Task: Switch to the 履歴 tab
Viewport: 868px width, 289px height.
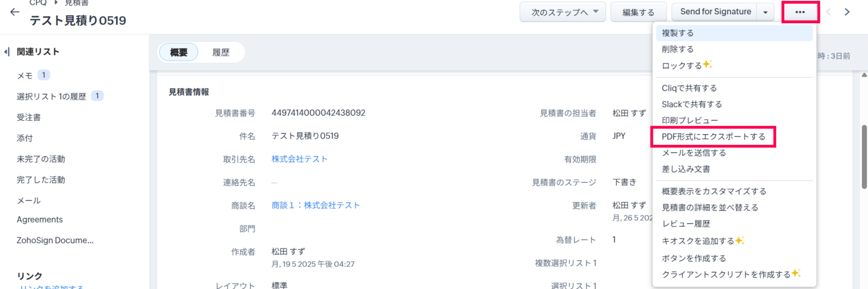Action: (x=221, y=52)
